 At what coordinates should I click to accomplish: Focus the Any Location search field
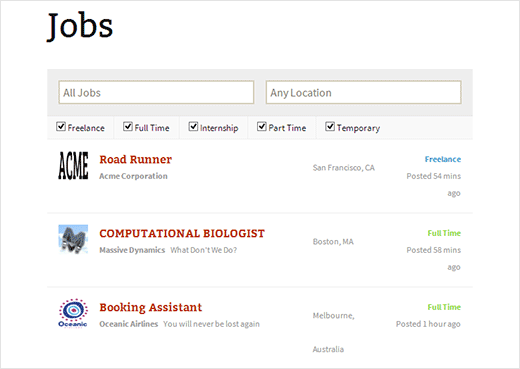click(x=364, y=92)
